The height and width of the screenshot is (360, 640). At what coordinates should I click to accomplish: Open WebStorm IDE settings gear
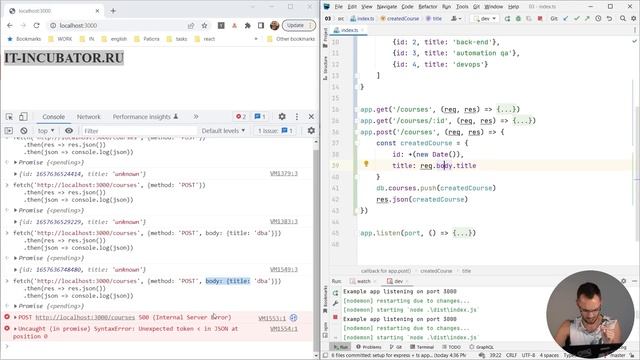point(633,18)
